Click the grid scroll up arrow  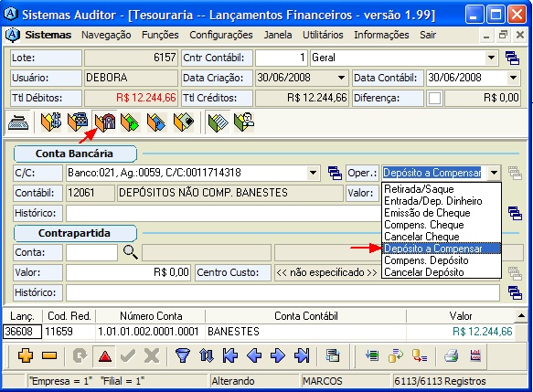point(521,316)
